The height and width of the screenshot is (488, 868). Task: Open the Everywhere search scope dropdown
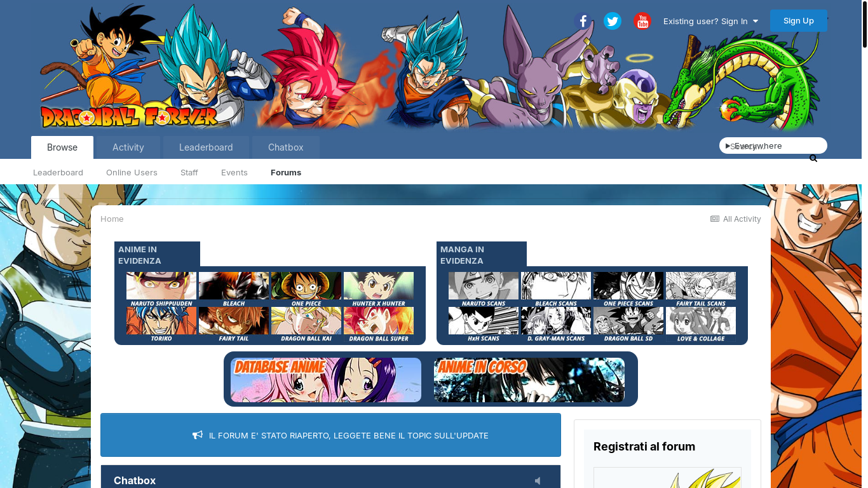click(x=754, y=146)
